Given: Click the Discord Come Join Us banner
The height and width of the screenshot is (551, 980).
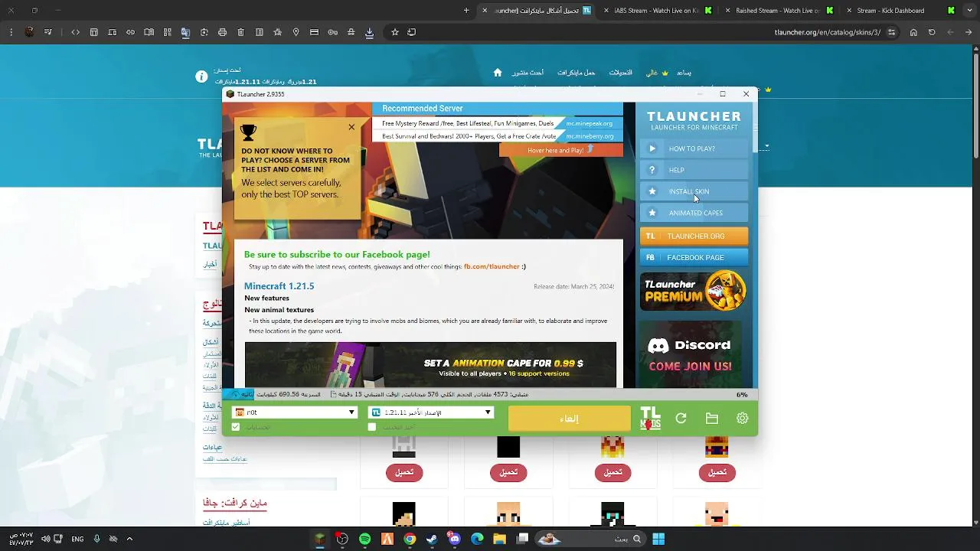Looking at the screenshot, I should click(x=690, y=354).
